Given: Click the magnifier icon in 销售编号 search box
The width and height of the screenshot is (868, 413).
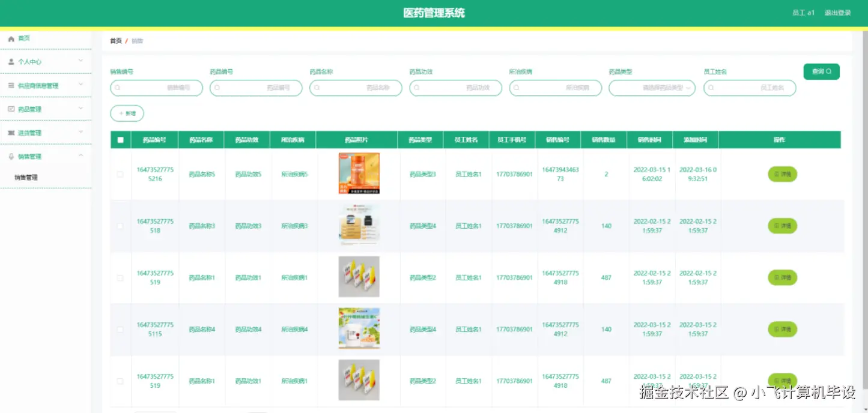Looking at the screenshot, I should [x=118, y=88].
